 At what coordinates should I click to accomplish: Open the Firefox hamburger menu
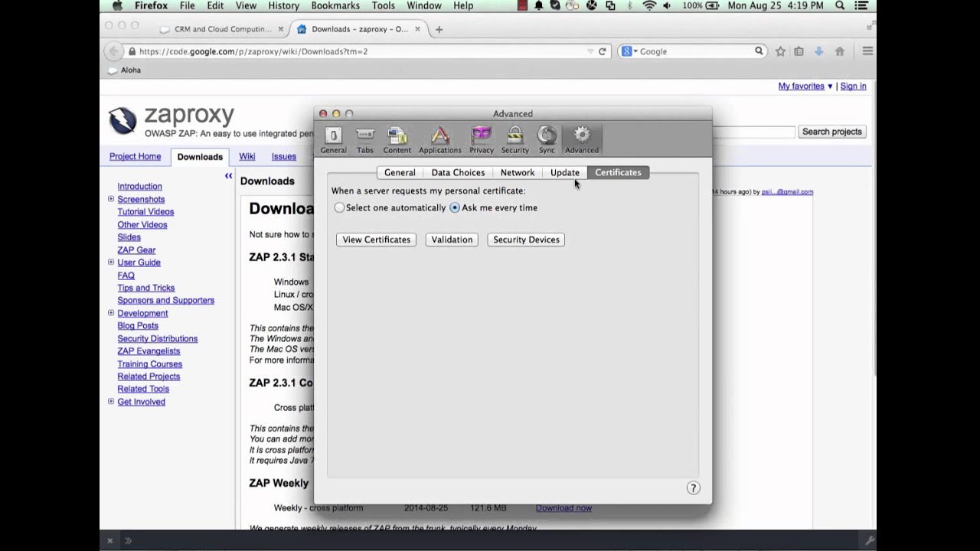[867, 51]
